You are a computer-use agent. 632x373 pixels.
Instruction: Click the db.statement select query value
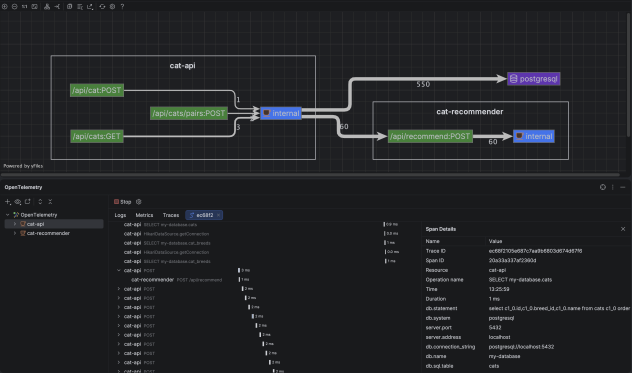pos(559,308)
